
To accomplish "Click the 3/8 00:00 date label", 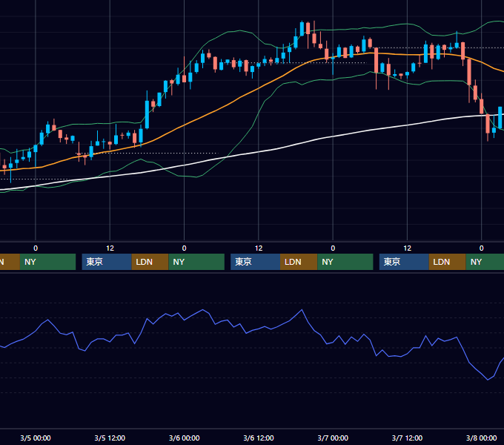I will (481, 438).
